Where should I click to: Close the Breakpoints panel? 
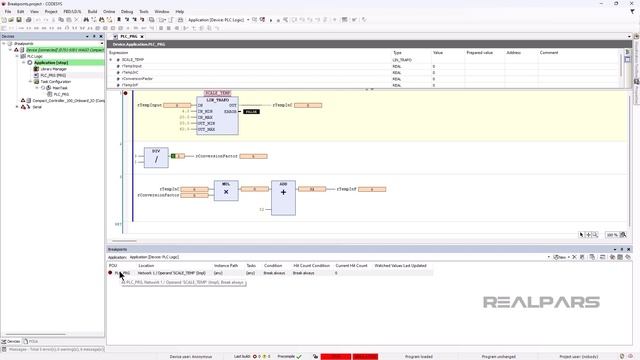pyautogui.click(x=629, y=249)
